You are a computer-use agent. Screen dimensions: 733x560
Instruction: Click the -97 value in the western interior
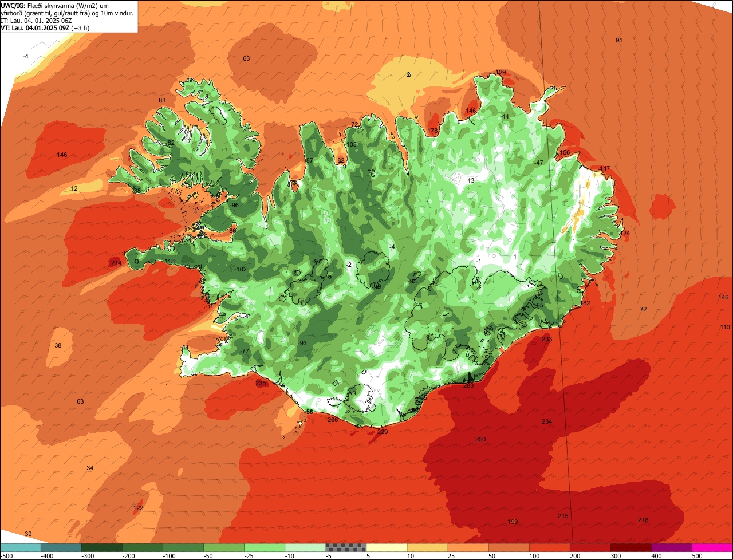[x=317, y=261]
